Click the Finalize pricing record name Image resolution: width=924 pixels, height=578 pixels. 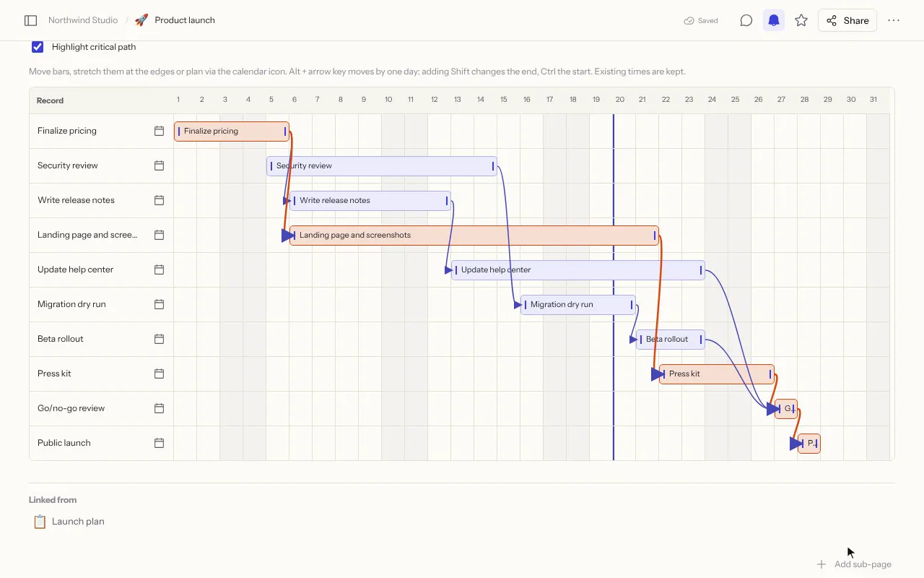[x=67, y=131]
